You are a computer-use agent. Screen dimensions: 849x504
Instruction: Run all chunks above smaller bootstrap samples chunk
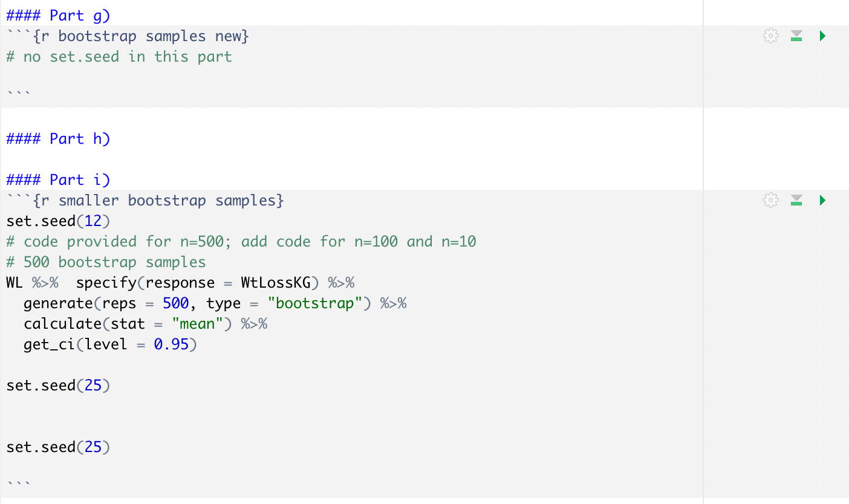tap(796, 200)
